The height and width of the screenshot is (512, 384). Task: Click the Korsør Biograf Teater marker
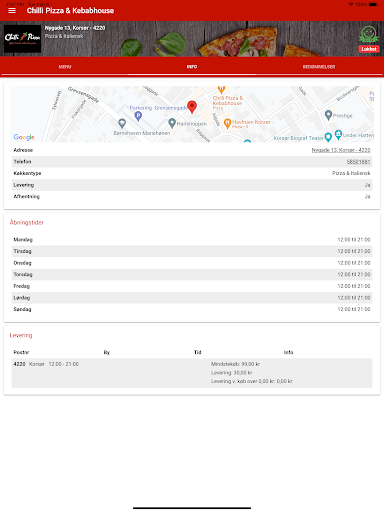coord(328,137)
